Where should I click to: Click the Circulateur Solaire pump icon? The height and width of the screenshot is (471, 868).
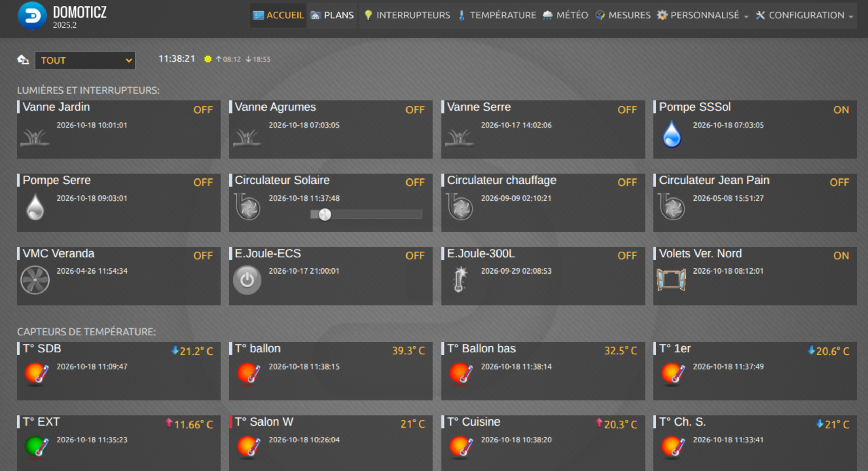248,207
